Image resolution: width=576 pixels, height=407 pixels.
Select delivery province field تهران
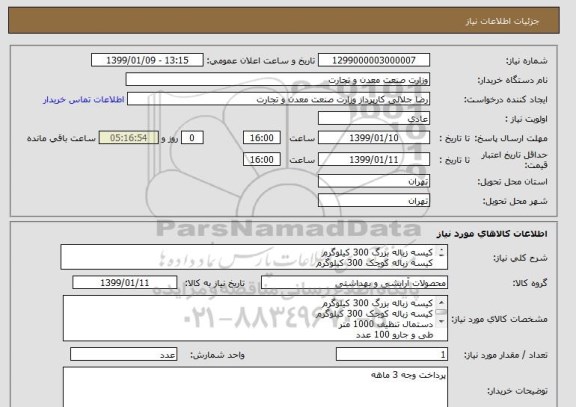[x=374, y=181]
